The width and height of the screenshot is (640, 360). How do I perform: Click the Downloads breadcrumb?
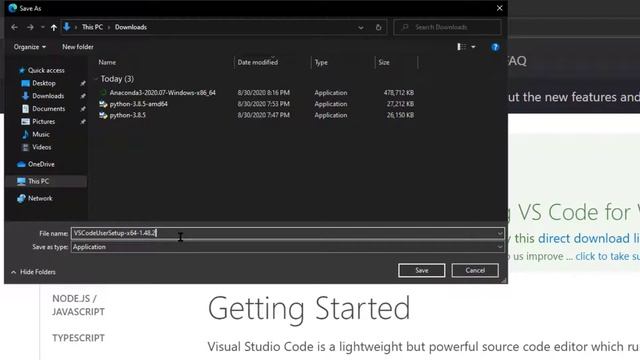click(131, 27)
